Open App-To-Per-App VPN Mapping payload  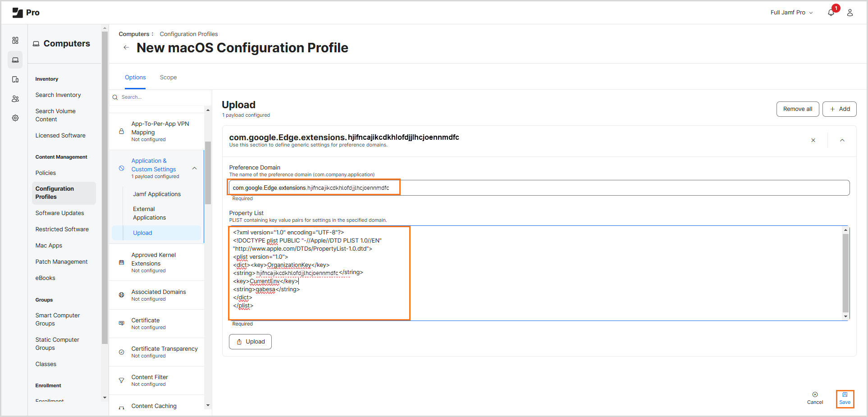[156, 131]
